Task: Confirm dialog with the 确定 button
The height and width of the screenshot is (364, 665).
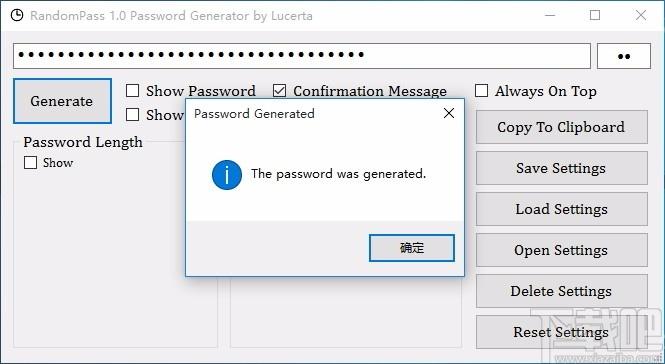Action: click(x=411, y=248)
